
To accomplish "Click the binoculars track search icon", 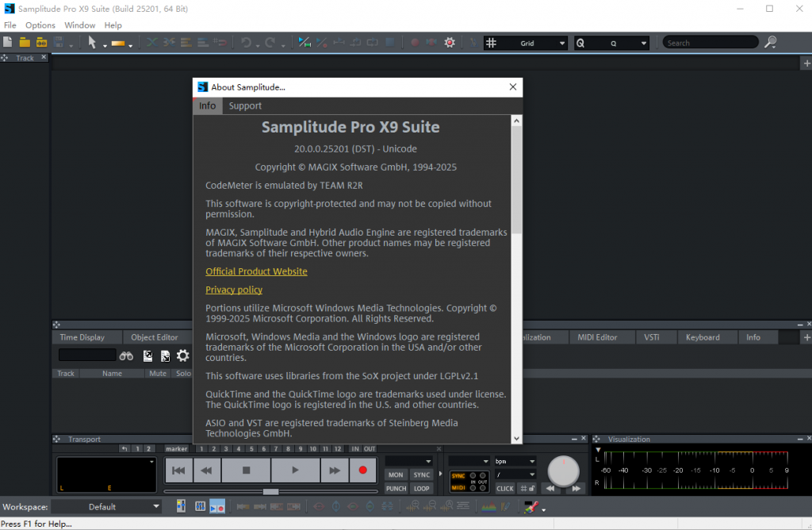I will coord(126,356).
